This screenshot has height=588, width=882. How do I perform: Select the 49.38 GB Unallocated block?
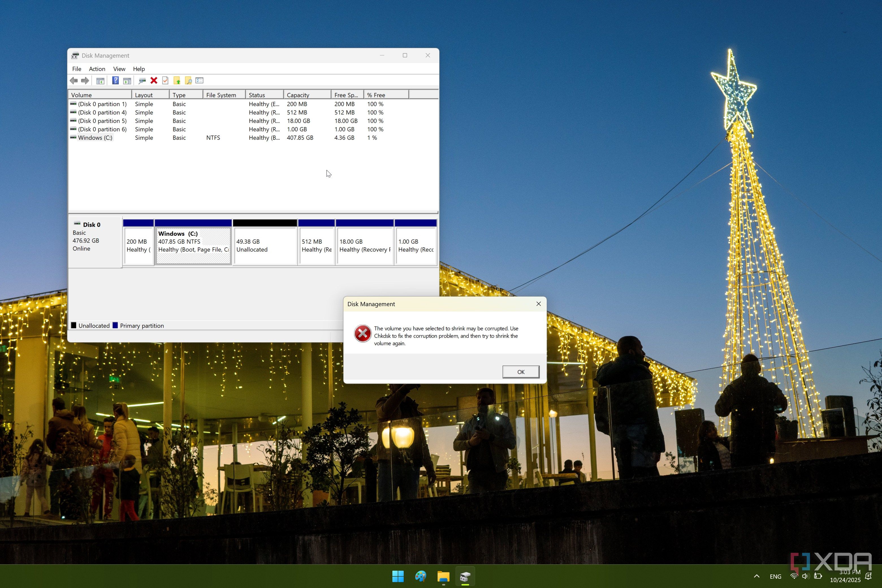click(x=265, y=243)
